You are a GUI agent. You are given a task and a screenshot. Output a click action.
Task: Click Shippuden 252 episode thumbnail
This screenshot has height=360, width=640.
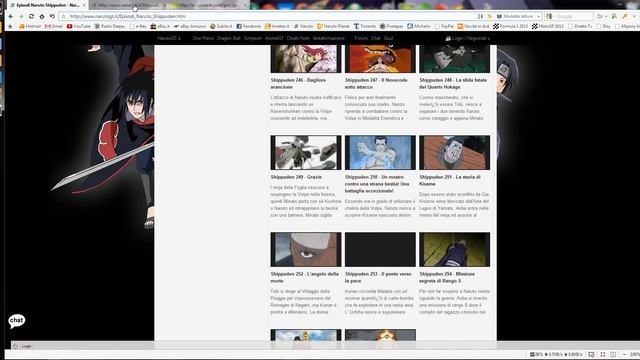pyautogui.click(x=306, y=250)
